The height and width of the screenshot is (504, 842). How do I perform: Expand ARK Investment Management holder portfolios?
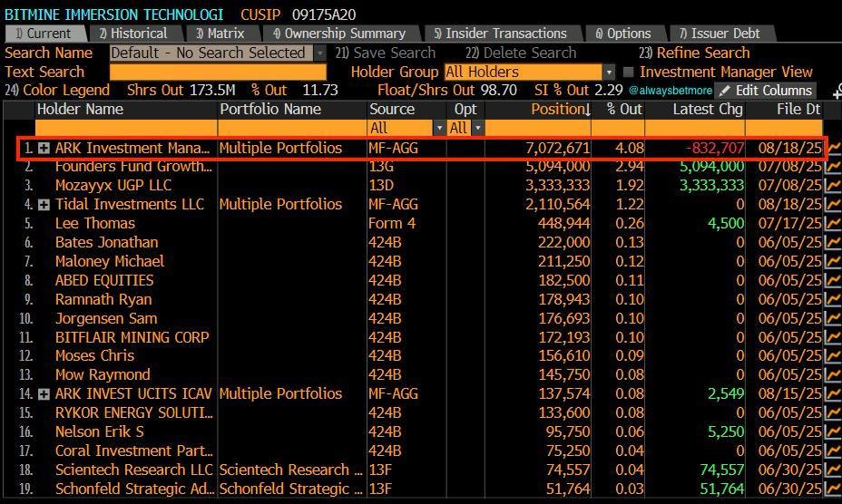(x=44, y=148)
